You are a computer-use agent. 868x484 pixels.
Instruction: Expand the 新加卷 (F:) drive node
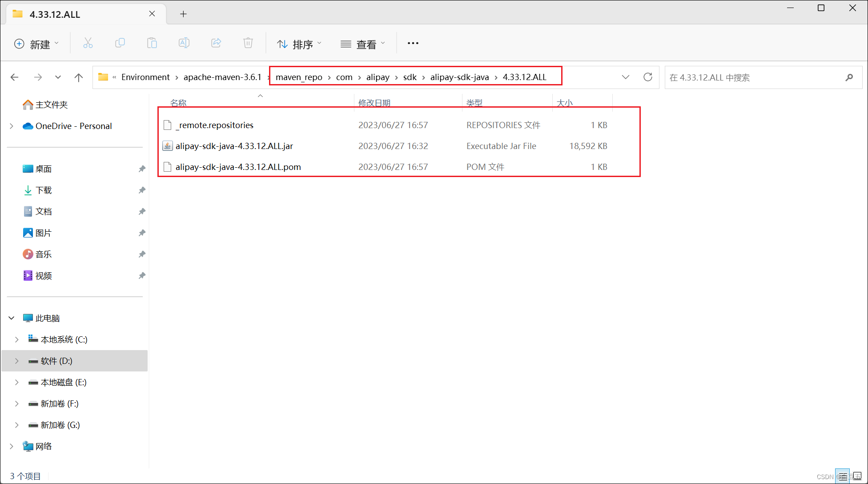17,403
